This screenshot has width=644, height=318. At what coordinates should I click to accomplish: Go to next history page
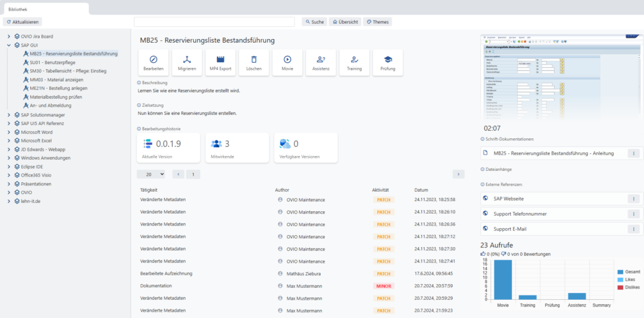click(x=458, y=174)
